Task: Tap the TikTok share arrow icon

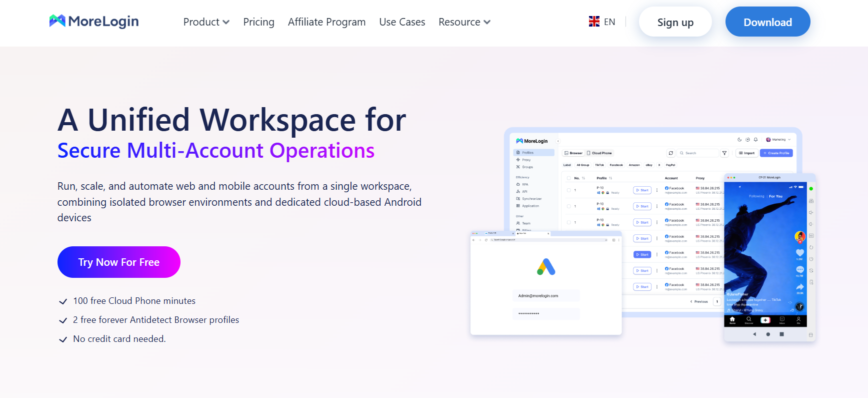Action: (x=800, y=287)
